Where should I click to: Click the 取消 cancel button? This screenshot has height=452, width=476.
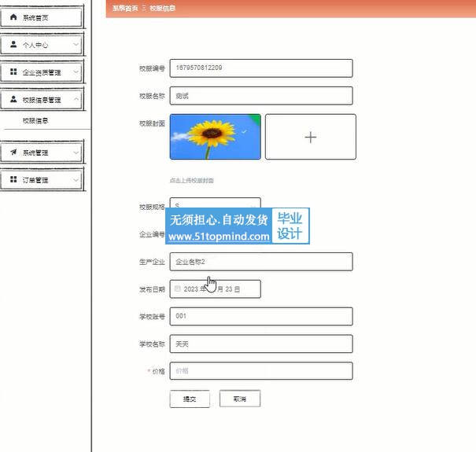click(240, 399)
